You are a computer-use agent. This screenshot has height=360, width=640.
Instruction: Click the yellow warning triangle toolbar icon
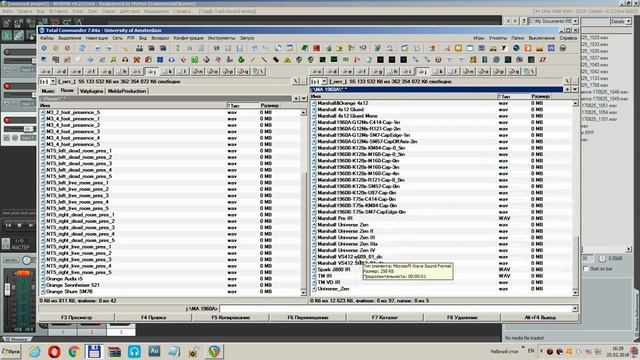pyautogui.click(x=287, y=60)
